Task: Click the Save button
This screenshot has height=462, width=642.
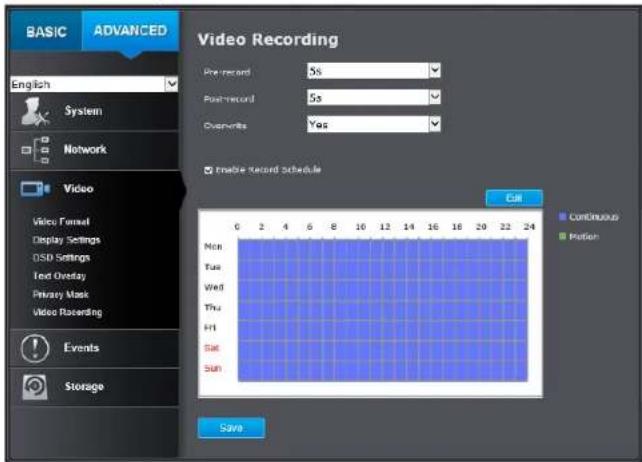Action: (231, 428)
